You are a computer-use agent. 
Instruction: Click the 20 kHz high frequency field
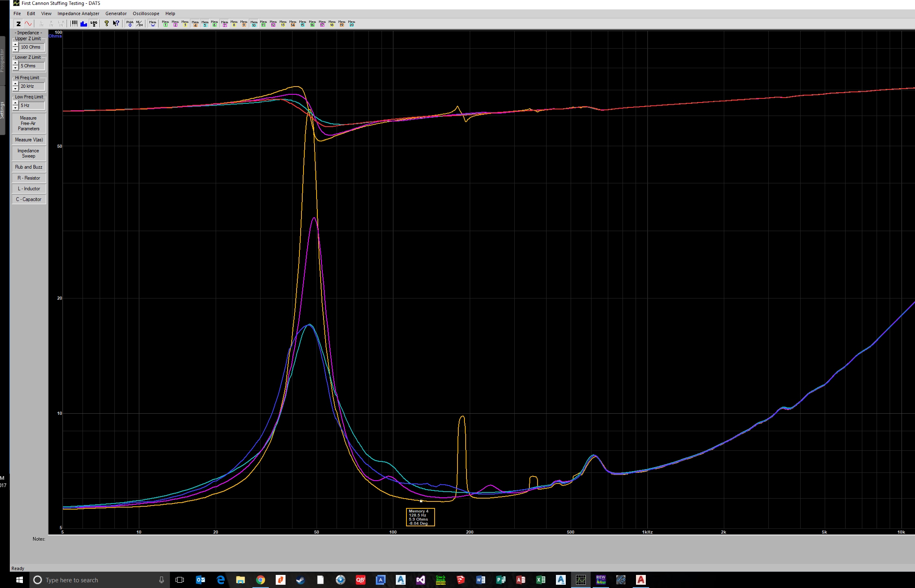click(x=32, y=86)
